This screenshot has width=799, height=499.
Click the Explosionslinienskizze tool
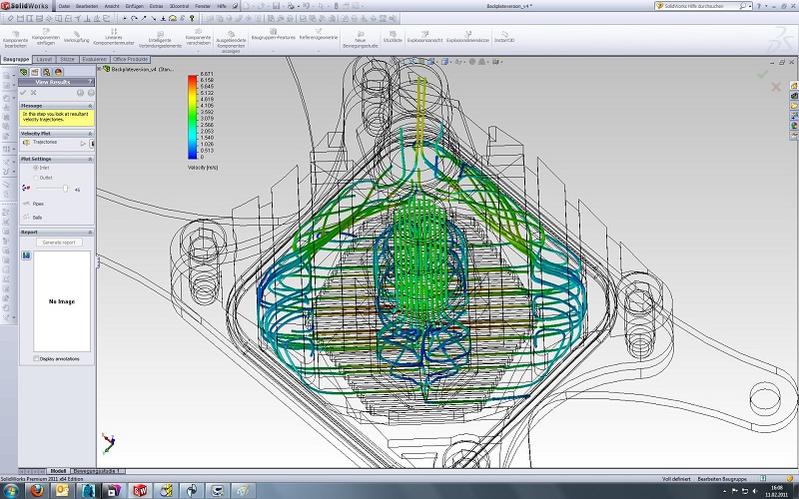tap(468, 37)
